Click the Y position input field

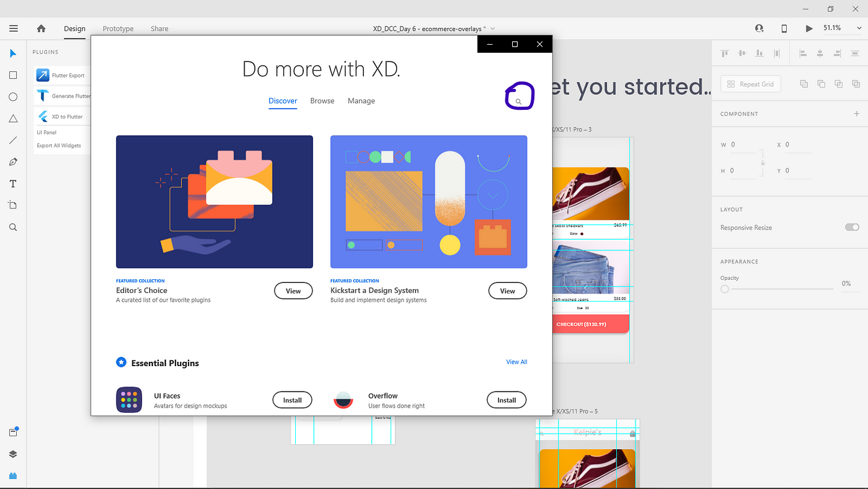pos(798,171)
